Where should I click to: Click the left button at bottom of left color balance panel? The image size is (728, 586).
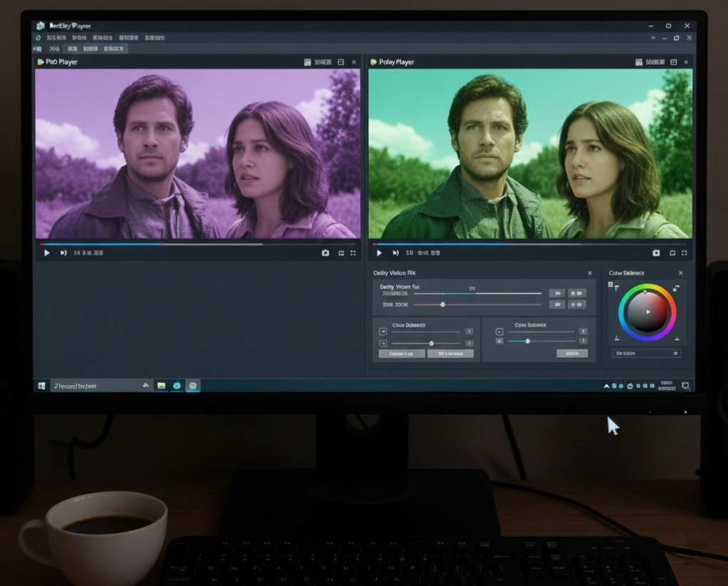(402, 354)
